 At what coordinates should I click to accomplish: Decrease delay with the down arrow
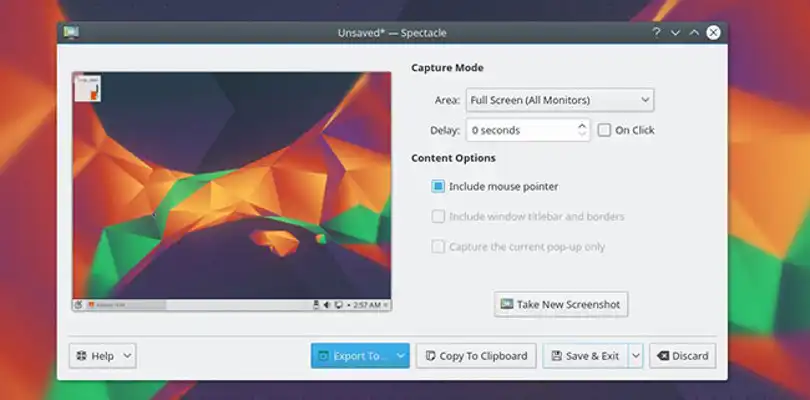582,135
